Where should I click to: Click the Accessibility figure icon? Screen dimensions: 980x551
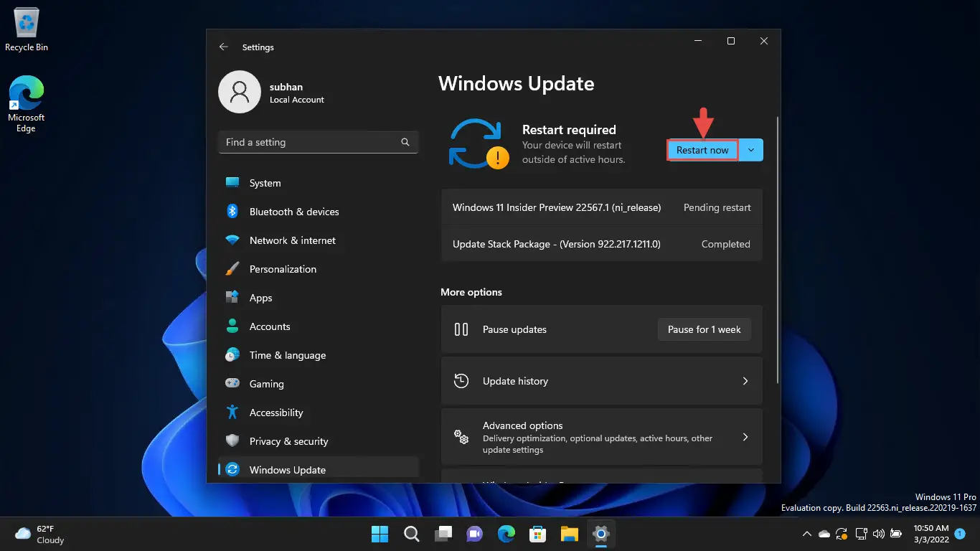(232, 413)
